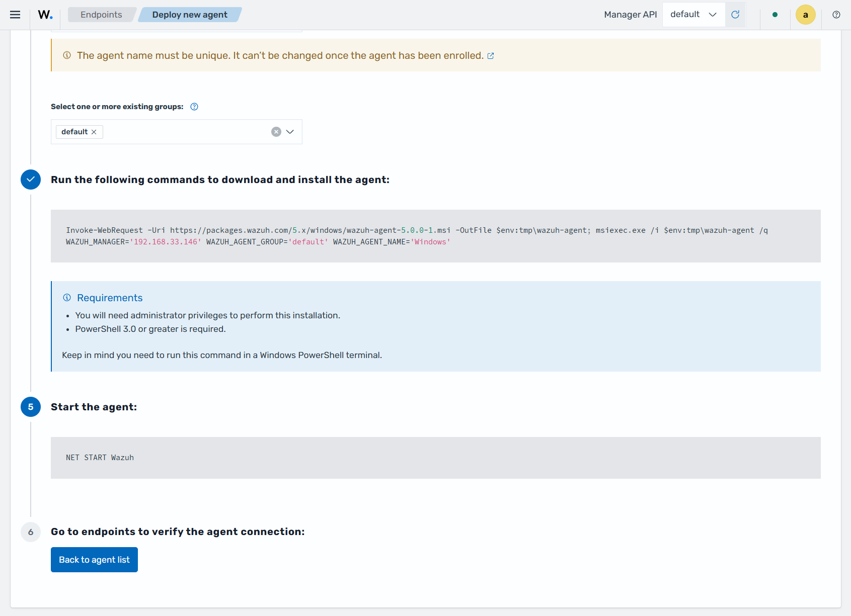Click the NET START Wazuh command block

[436, 458]
